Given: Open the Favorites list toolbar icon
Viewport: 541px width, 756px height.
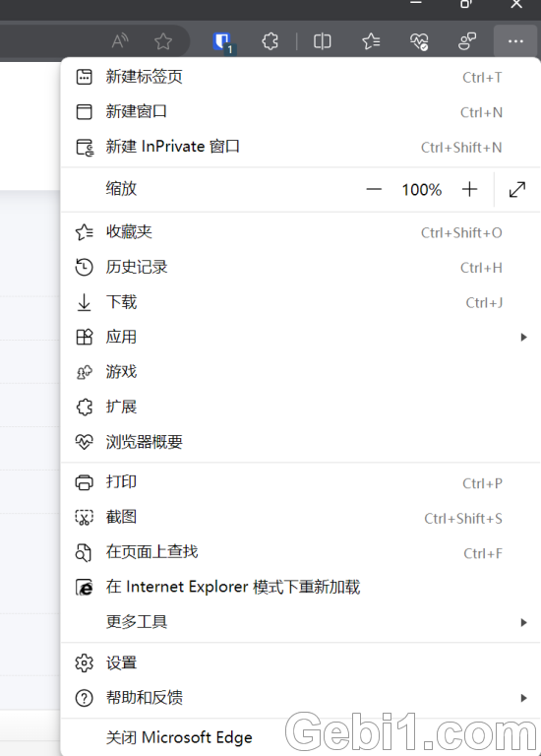Looking at the screenshot, I should (x=371, y=41).
